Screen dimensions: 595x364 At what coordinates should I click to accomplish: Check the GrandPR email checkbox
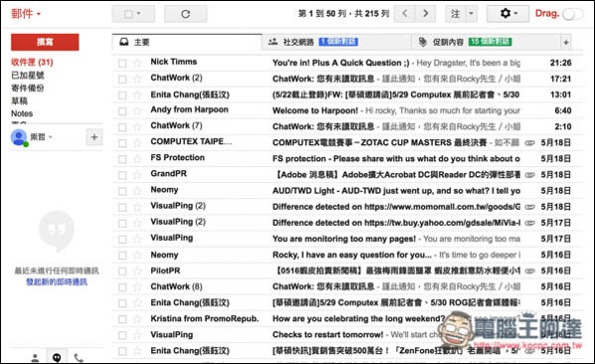pos(122,175)
